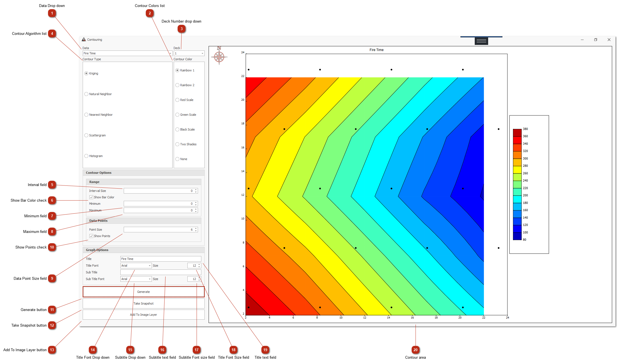Choose the Rainbow 2 contour color
Image resolution: width=618 pixels, height=364 pixels.
point(177,85)
